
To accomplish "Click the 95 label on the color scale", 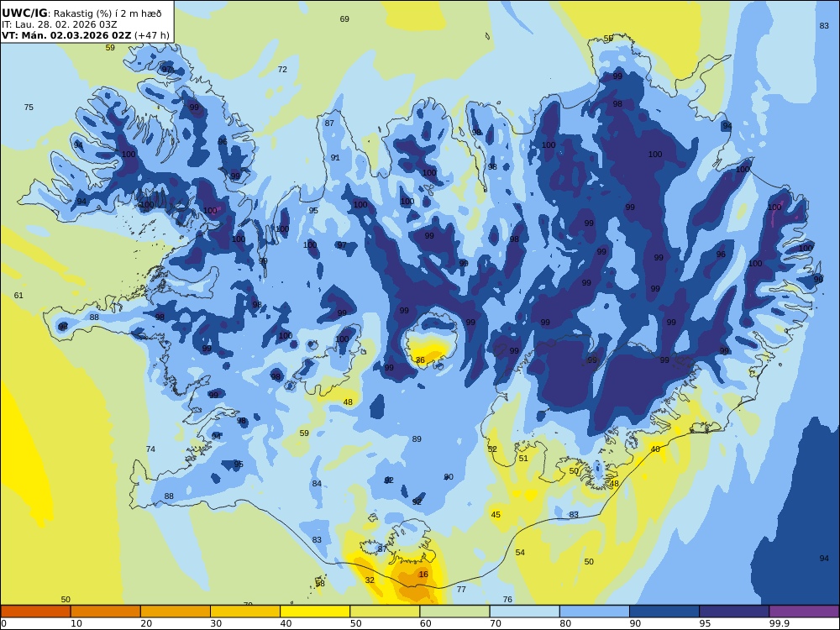I will pyautogui.click(x=705, y=623).
